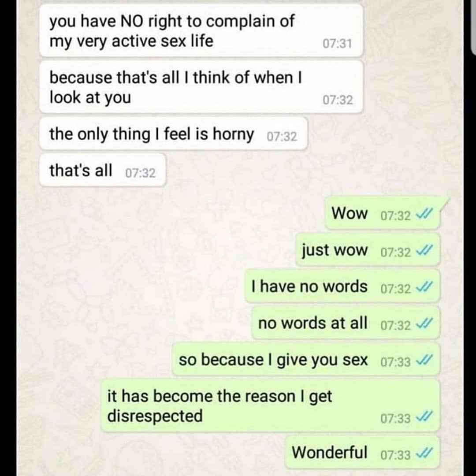476x476 pixels.
Task: Tap the read ticks on 'I have no words'
Action: (x=423, y=287)
